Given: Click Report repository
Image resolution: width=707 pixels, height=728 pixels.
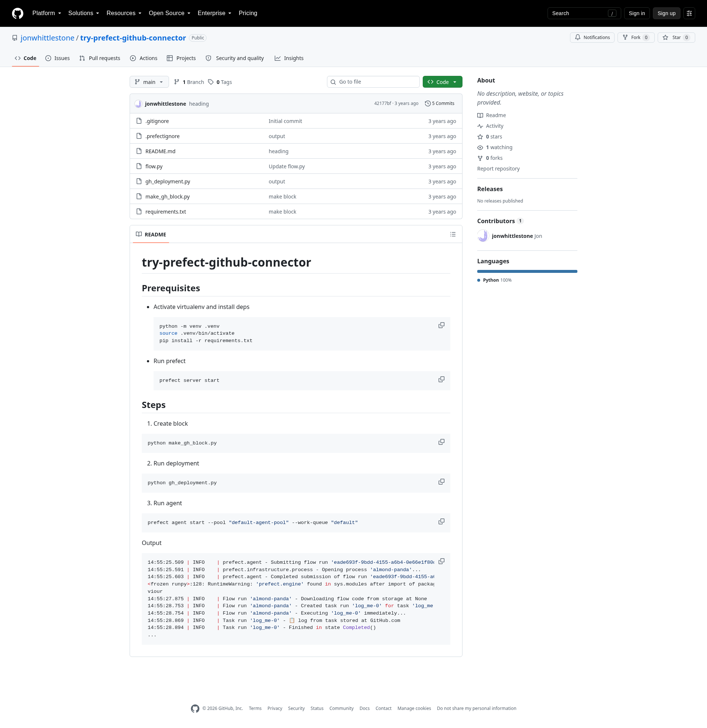Looking at the screenshot, I should (498, 169).
